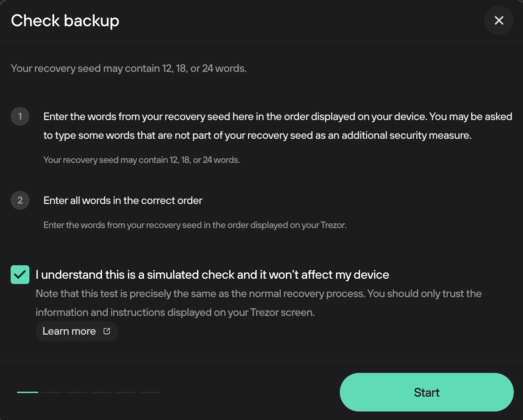523x420 pixels.
Task: Select the fourth progress step segment
Action: point(101,392)
